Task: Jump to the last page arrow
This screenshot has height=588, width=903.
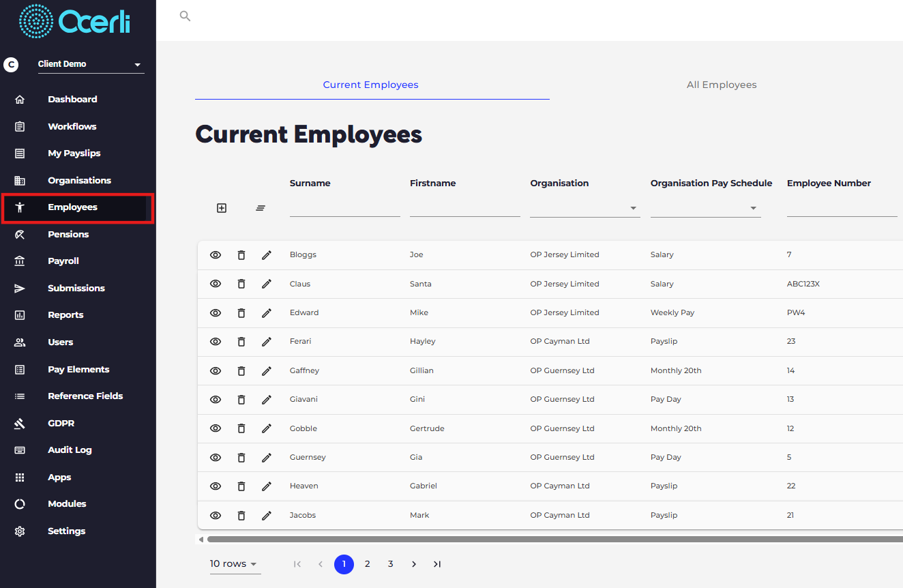Action: 437,564
